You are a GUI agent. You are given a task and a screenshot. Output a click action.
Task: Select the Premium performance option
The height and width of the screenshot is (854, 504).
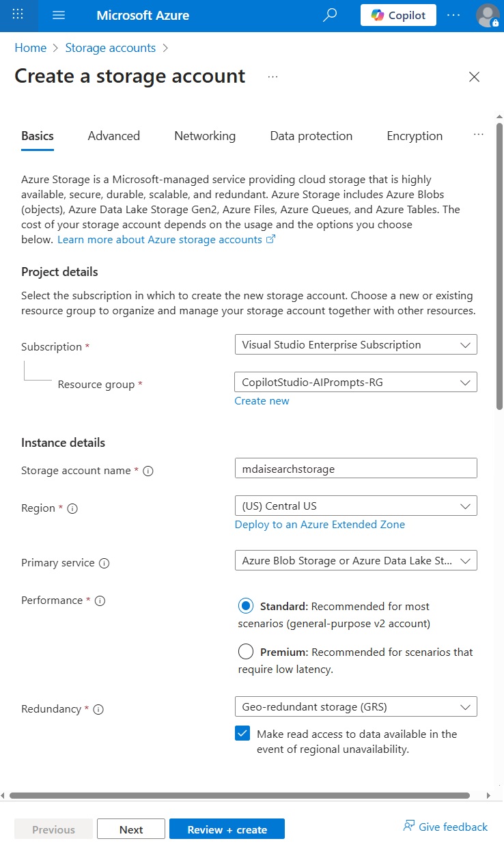[x=245, y=651]
